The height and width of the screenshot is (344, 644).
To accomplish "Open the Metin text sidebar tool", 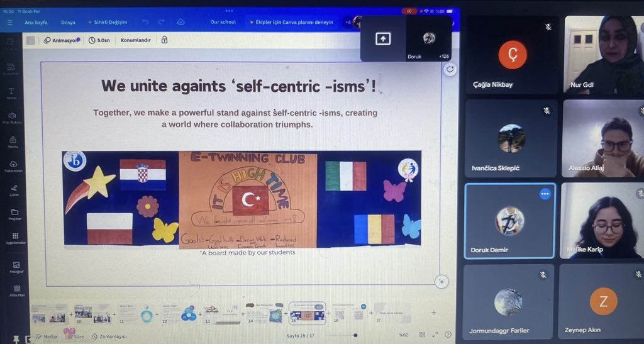I will coord(11,93).
